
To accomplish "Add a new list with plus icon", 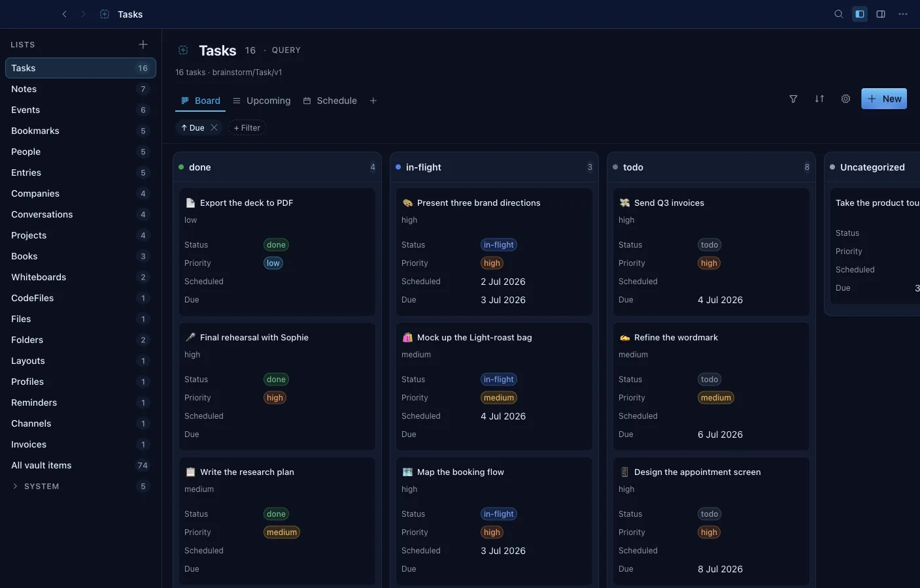I will 143,44.
